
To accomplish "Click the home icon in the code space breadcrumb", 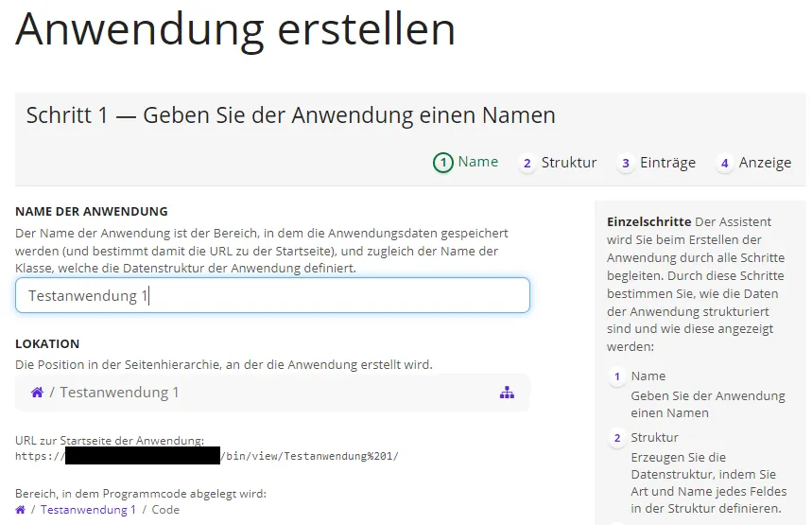I will (x=20, y=510).
